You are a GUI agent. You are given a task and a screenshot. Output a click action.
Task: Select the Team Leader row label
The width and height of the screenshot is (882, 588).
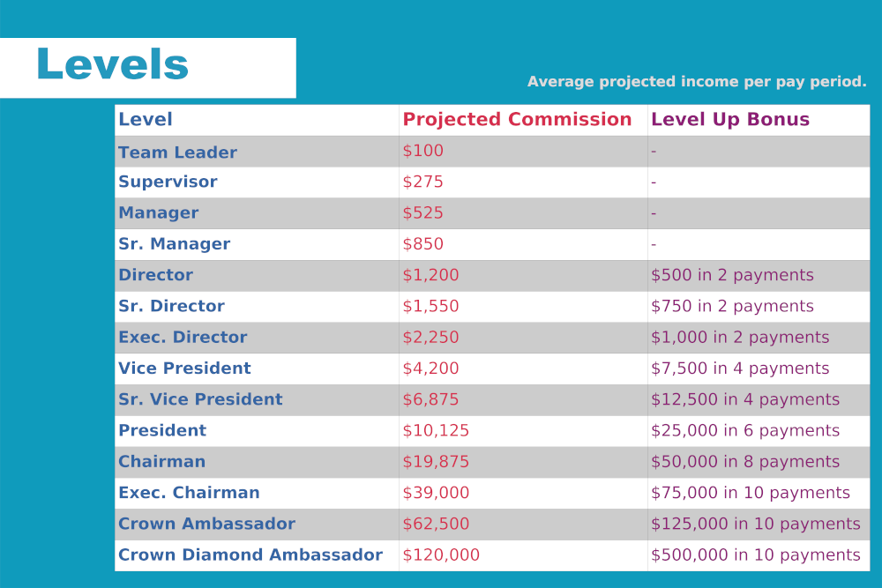tap(177, 153)
